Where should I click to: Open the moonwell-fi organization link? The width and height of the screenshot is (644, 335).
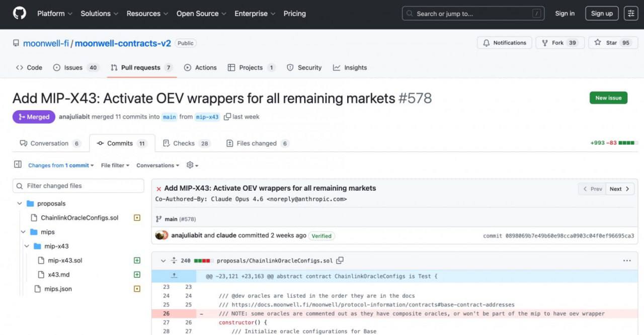point(46,43)
